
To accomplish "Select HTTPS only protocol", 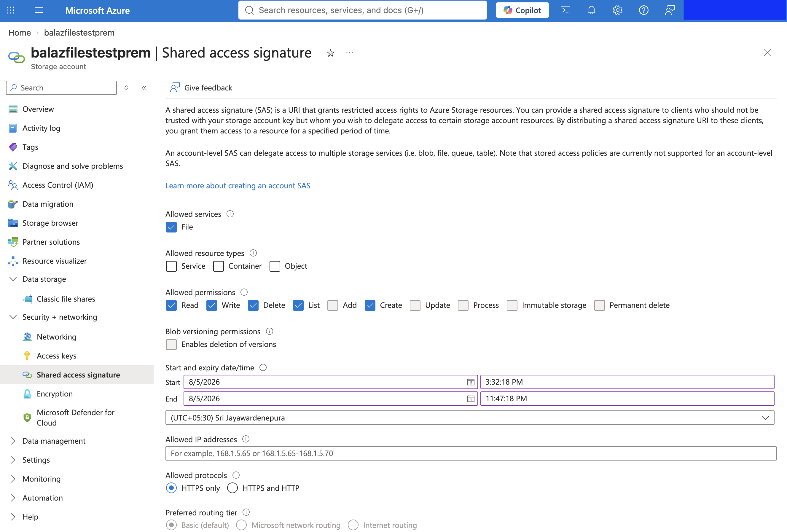I will click(171, 488).
